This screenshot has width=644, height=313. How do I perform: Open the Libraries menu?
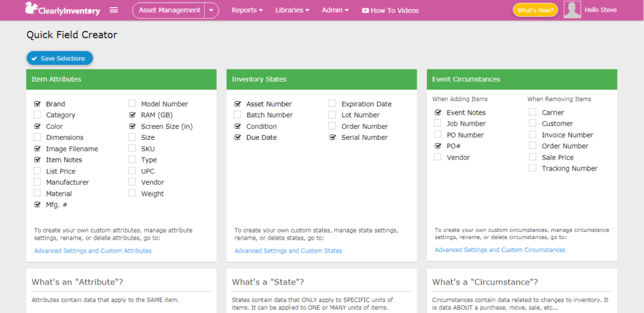pos(292,10)
